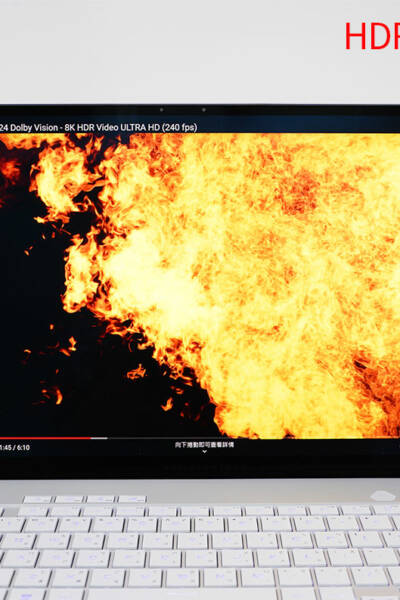Click the end of the red progress line
400x600 pixels.
pos(90,438)
